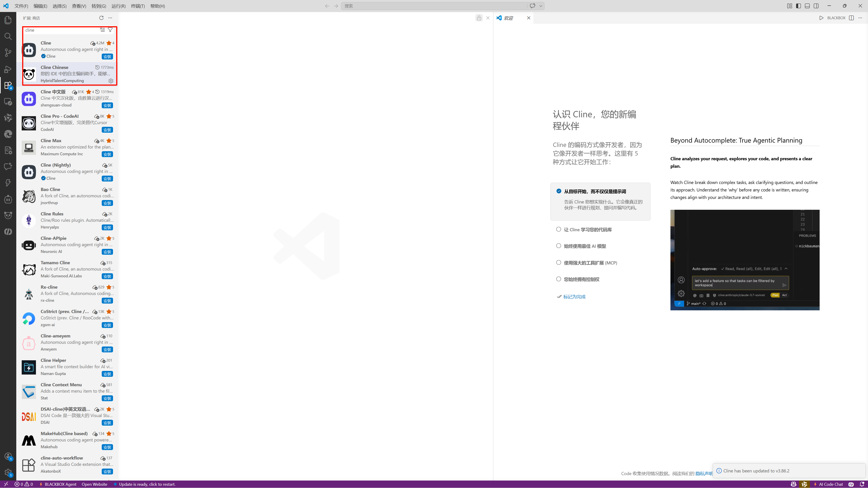Viewport: 868px width, 488px height.
Task: Install the Cline Pro - CodeAI extension
Action: click(x=107, y=130)
